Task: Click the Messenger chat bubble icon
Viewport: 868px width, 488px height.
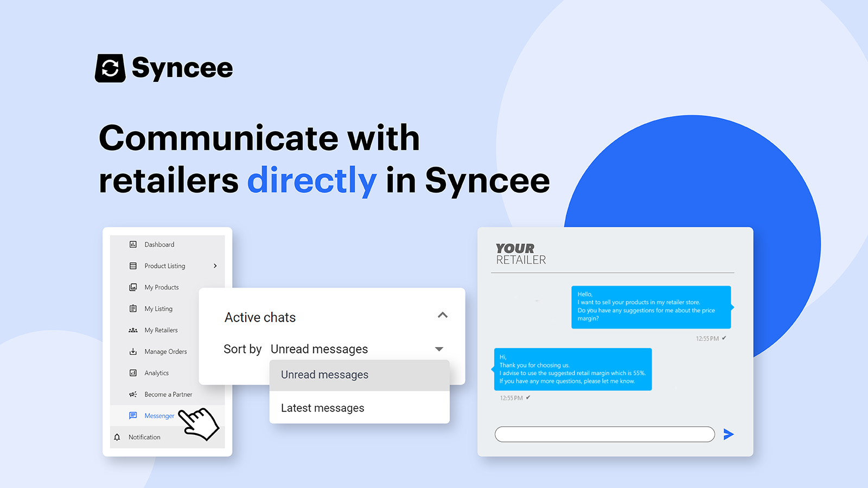Action: [x=133, y=416]
